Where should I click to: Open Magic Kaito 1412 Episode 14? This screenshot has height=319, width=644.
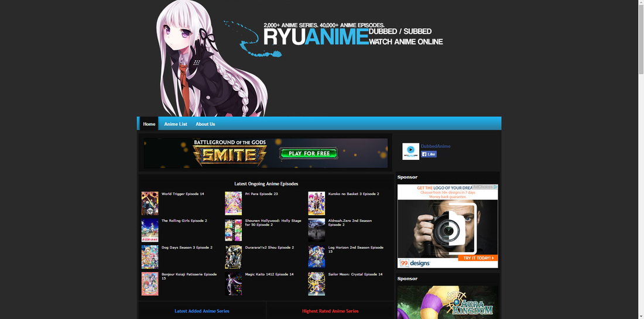(x=269, y=275)
